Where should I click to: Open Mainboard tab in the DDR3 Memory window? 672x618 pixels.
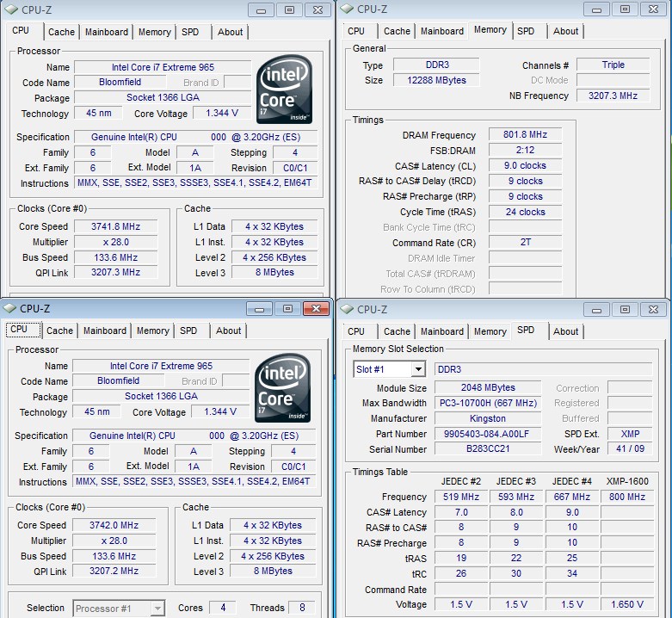pyautogui.click(x=442, y=31)
